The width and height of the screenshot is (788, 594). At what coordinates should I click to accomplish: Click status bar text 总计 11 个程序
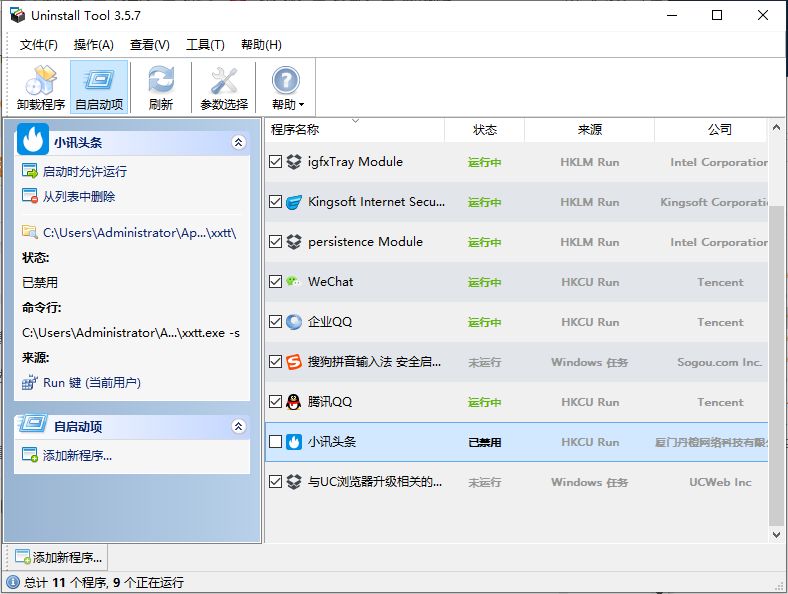65,582
